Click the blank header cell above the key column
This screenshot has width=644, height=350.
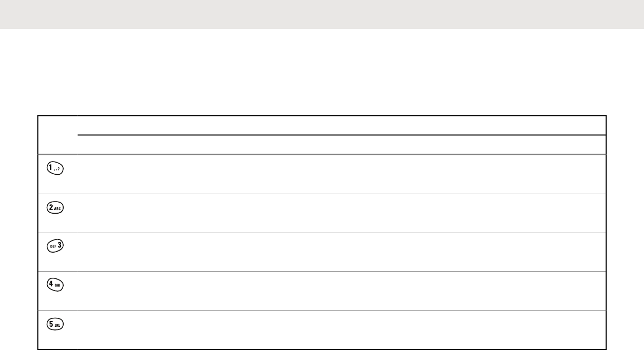point(57,135)
